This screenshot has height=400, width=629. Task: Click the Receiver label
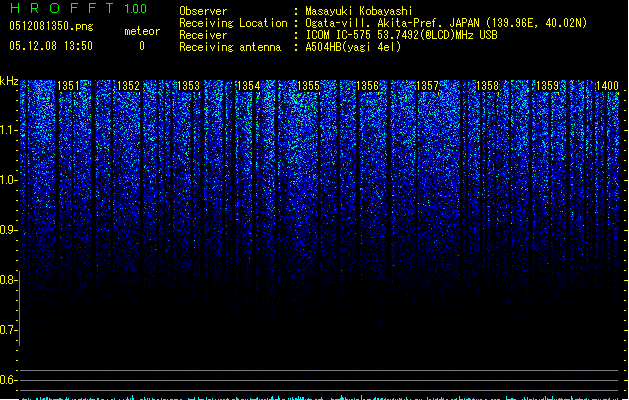[203, 35]
